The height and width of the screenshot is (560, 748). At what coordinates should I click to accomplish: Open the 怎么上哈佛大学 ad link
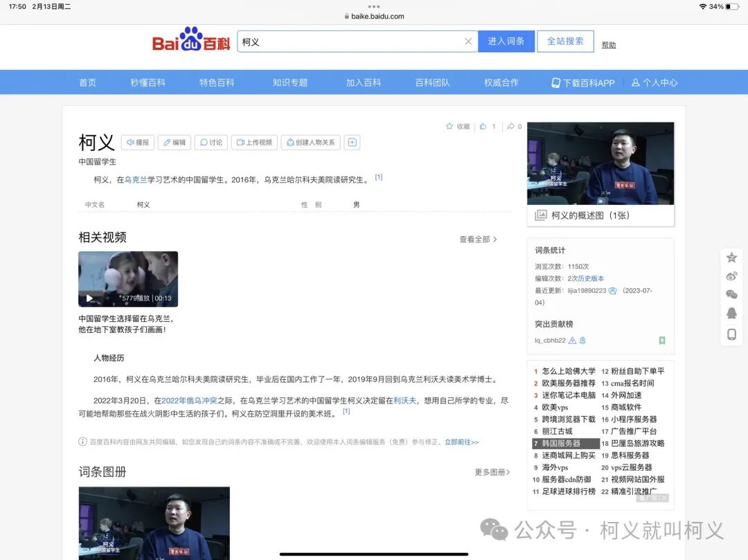569,371
